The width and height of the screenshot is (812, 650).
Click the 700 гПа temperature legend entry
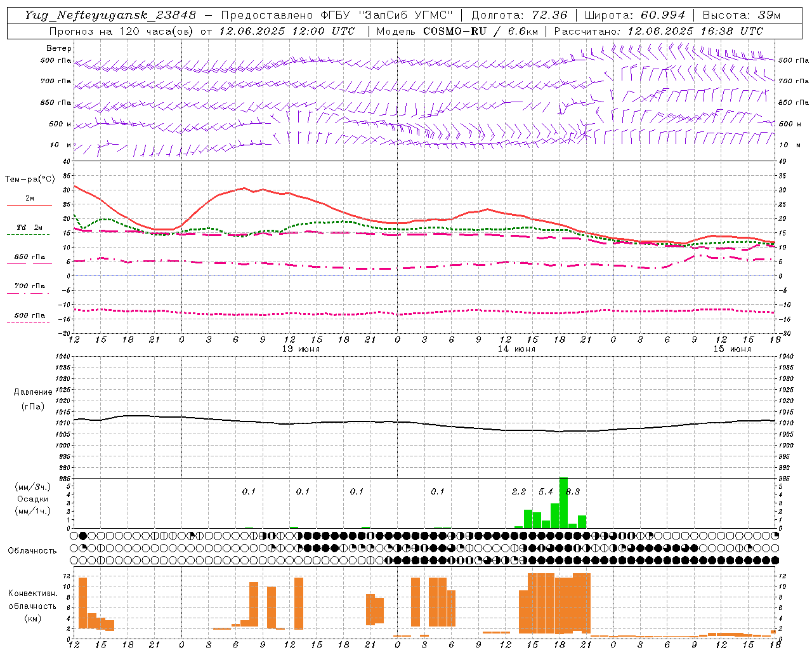coord(29,287)
